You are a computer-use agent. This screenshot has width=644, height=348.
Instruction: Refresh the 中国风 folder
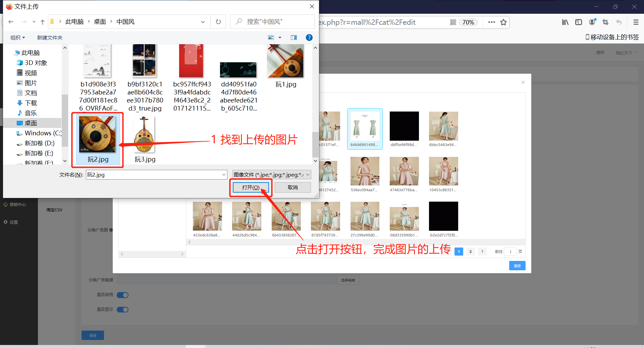218,22
